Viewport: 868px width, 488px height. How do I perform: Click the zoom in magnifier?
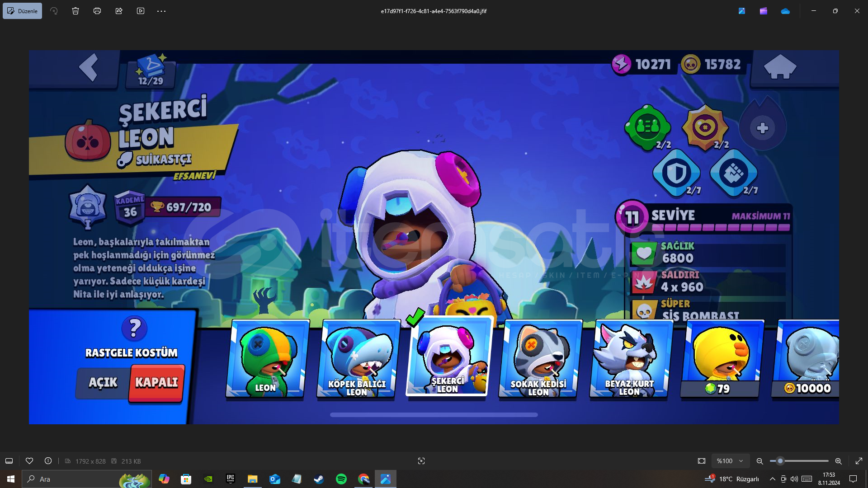(839, 461)
